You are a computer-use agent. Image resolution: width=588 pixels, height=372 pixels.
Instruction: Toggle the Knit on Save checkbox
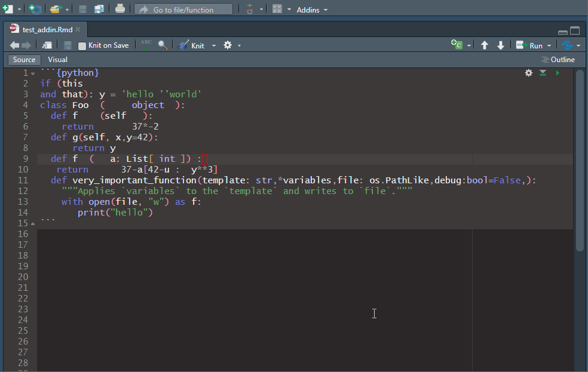click(82, 46)
